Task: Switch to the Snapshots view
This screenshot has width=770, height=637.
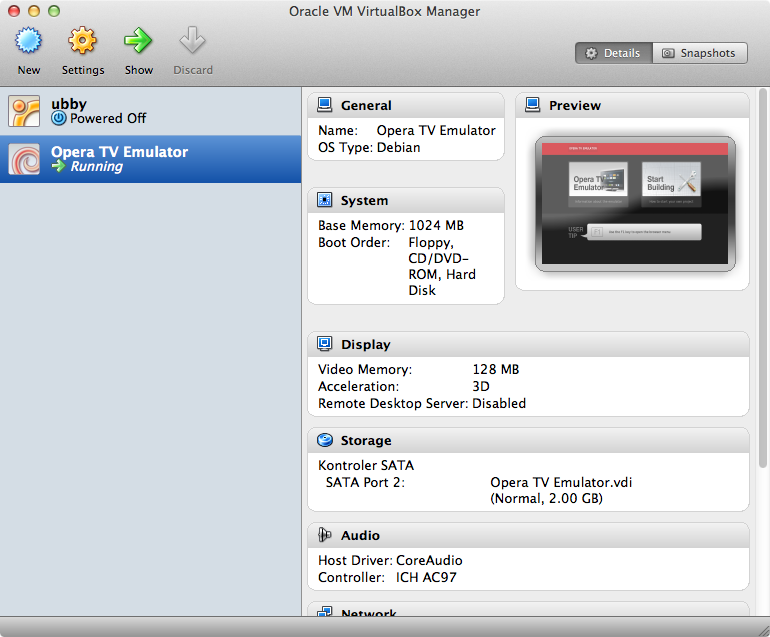Action: click(x=699, y=53)
